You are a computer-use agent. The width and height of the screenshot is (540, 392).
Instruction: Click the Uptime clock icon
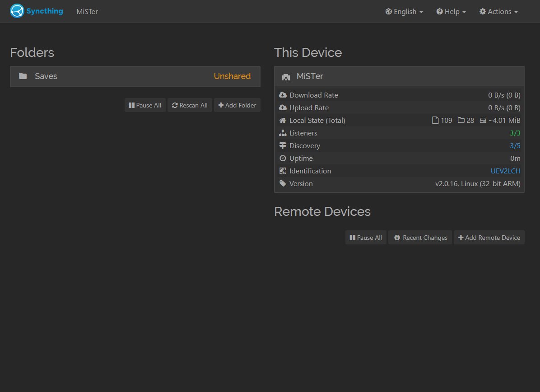283,158
